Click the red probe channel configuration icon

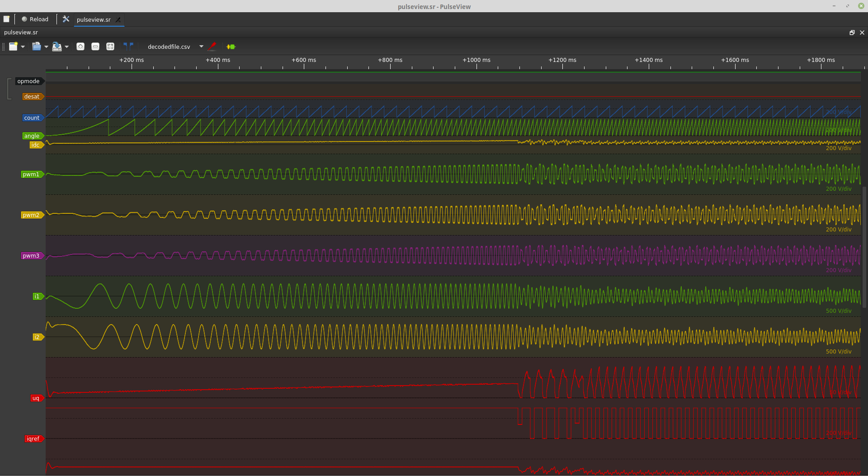(x=212, y=47)
